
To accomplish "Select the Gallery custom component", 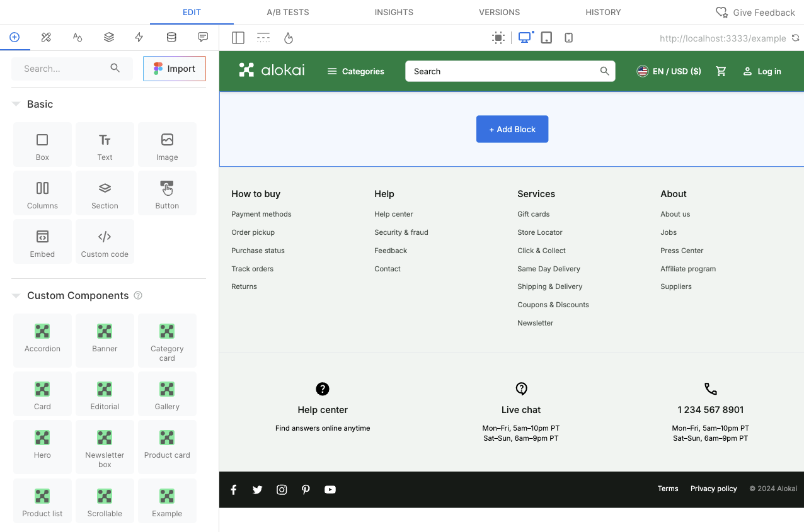I will tap(167, 394).
